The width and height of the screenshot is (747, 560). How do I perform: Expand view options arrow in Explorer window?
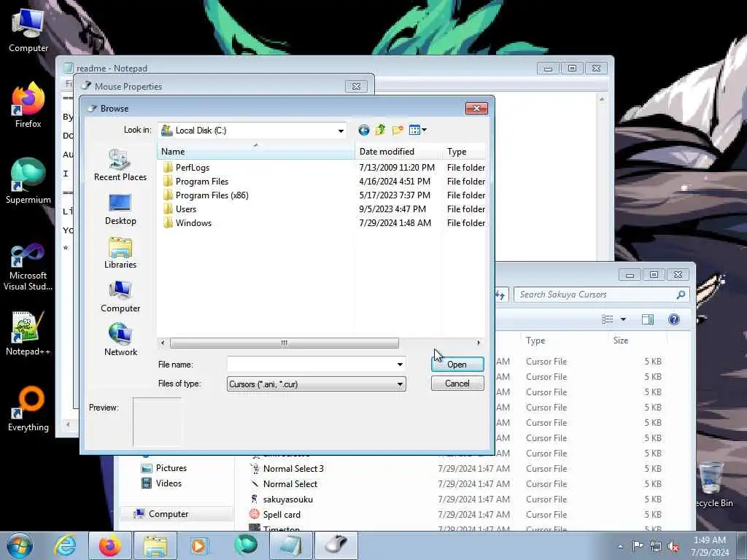[623, 319]
